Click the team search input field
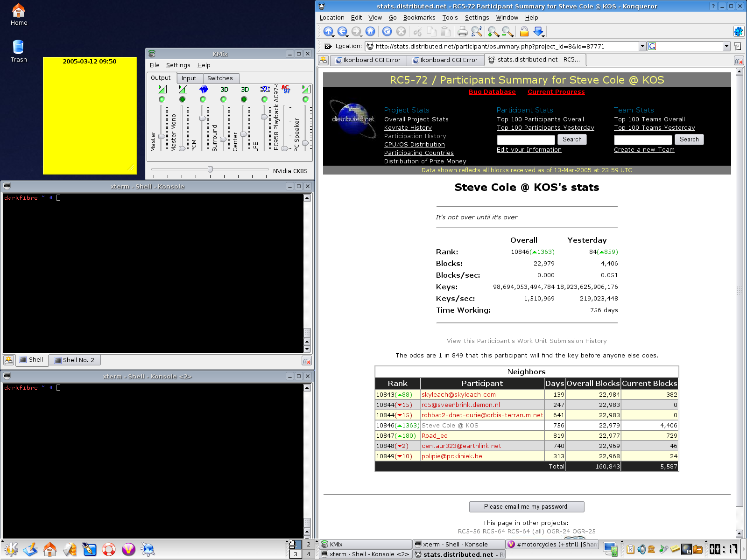This screenshot has height=560, width=747. 643,140
